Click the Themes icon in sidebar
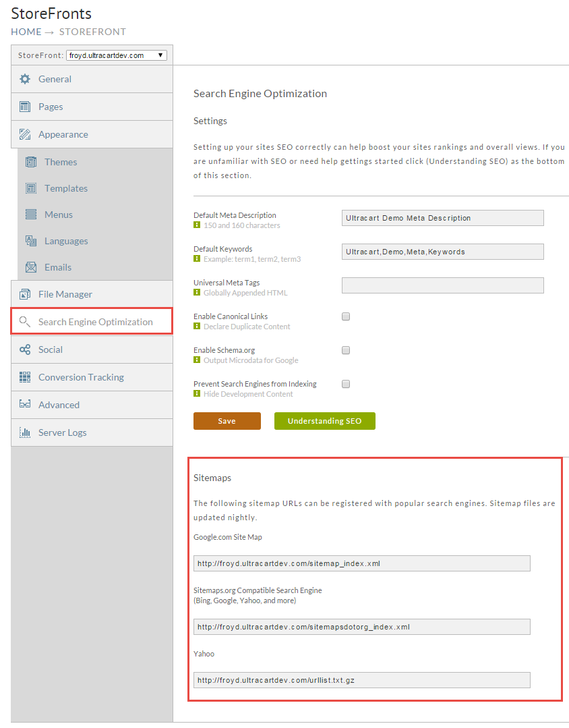The width and height of the screenshot is (569, 728). pos(31,162)
